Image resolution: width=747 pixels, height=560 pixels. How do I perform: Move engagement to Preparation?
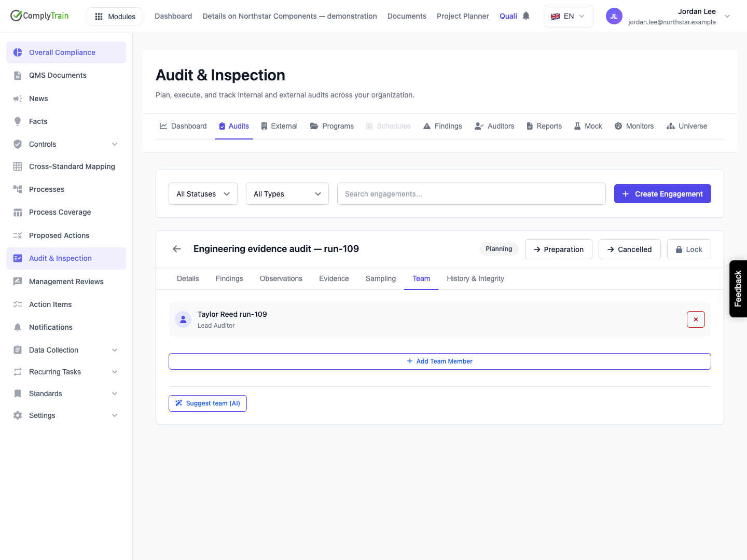point(559,249)
